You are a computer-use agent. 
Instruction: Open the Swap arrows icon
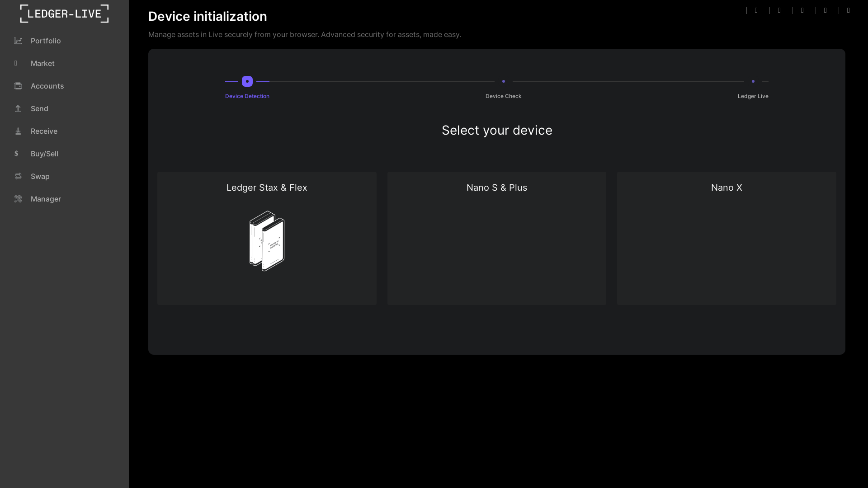18,176
